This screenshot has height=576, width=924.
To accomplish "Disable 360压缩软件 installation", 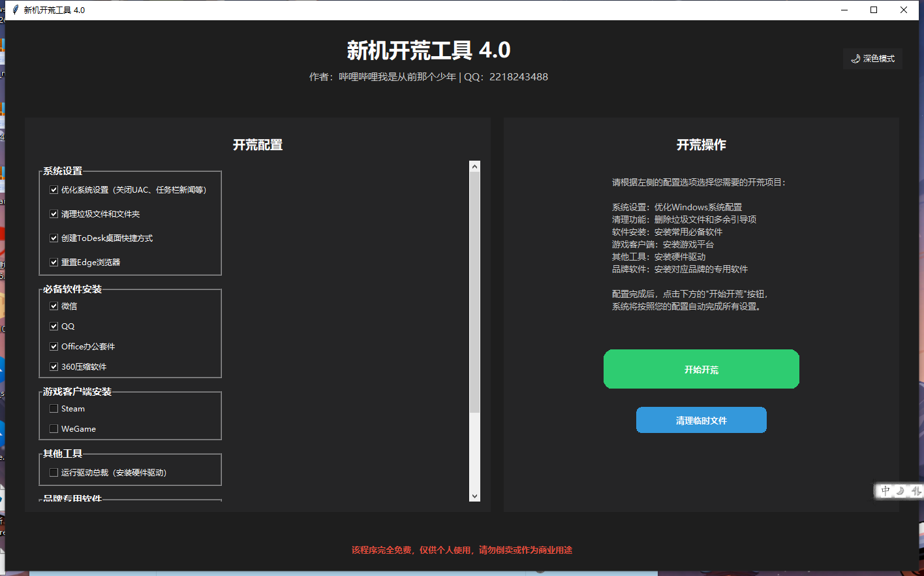I will [54, 366].
